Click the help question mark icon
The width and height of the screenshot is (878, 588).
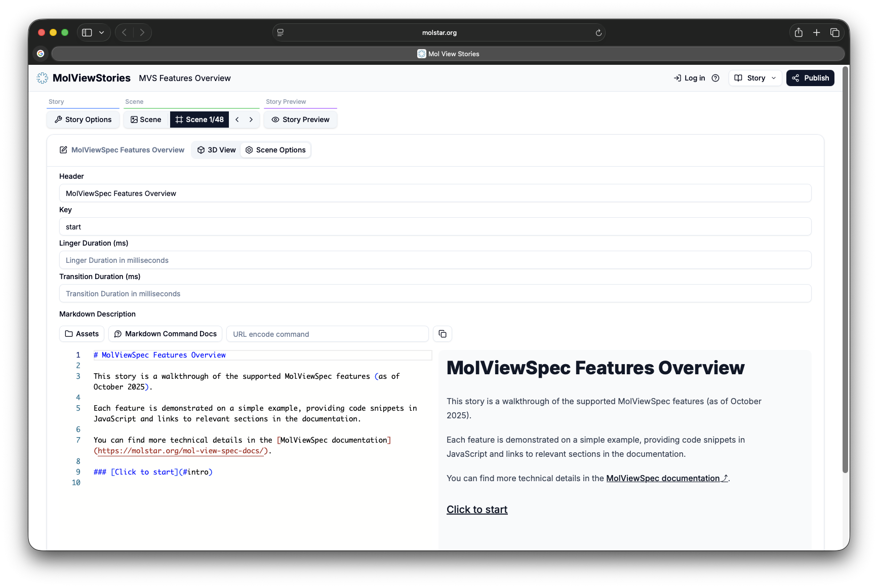pos(715,78)
